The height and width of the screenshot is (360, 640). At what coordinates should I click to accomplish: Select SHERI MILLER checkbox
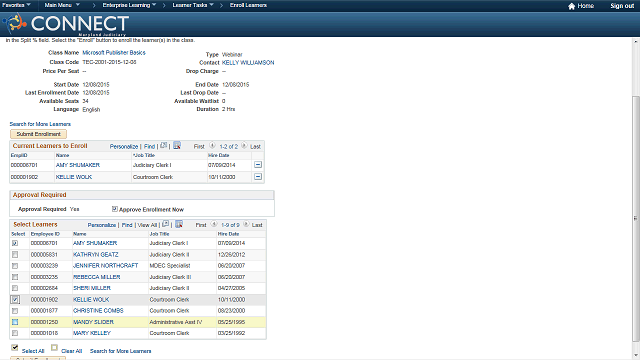(x=15, y=288)
